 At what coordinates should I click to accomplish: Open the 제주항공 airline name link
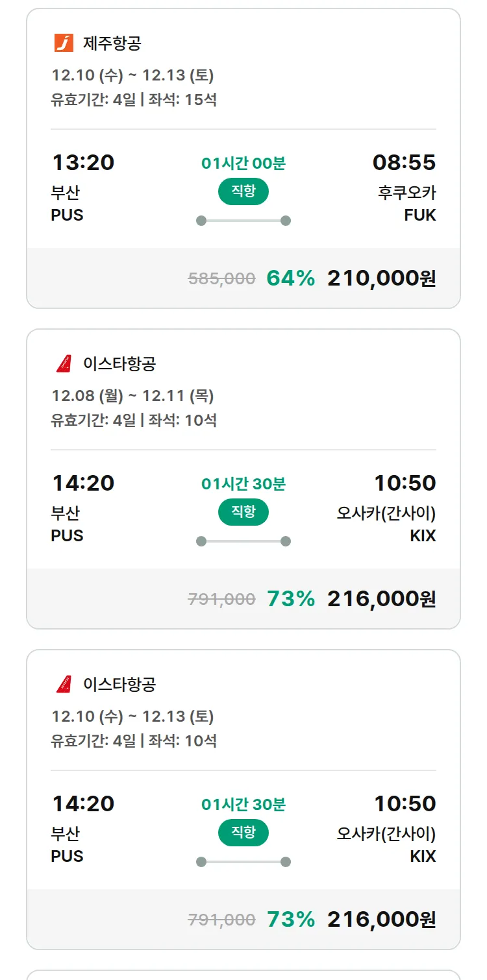tap(112, 43)
